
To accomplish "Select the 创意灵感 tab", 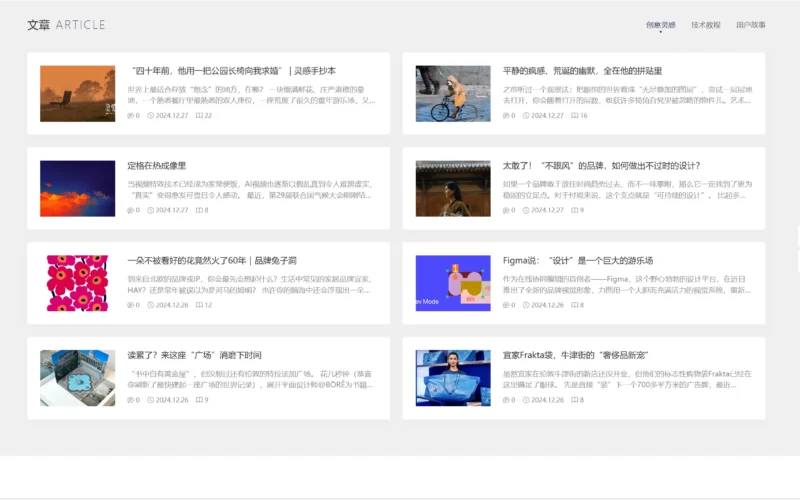I will pyautogui.click(x=660, y=25).
